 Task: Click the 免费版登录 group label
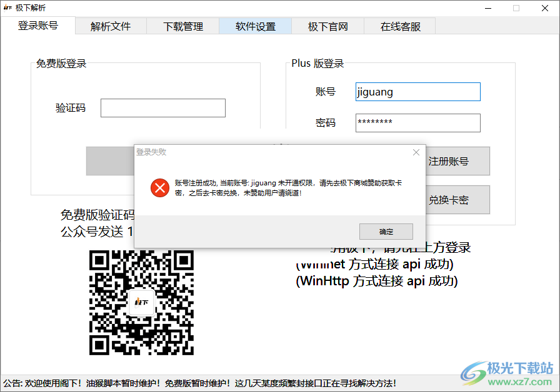61,64
